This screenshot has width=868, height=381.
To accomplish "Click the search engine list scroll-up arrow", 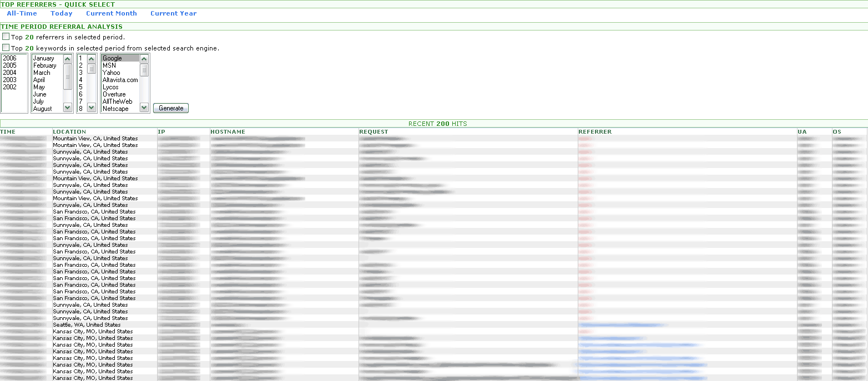I will pos(144,59).
